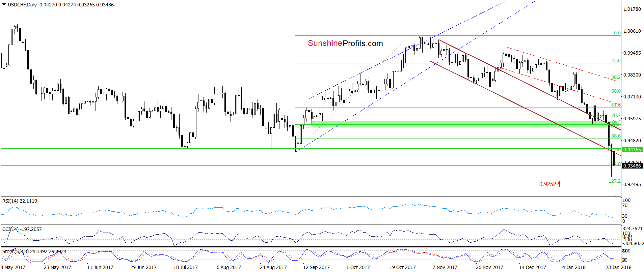Click the 23 Jan 2018 date label
This screenshot has width=644, height=272.
click(x=618, y=267)
